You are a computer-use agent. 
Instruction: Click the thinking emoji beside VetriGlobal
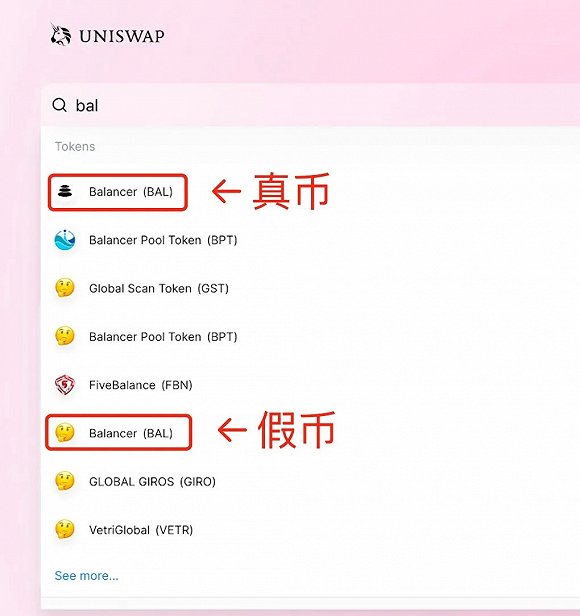(65, 530)
